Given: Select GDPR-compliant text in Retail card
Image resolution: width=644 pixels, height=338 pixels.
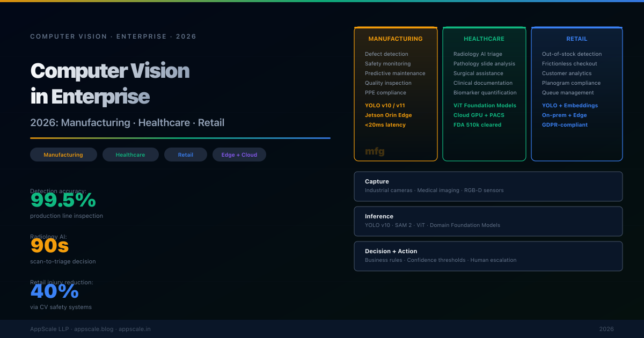Looking at the screenshot, I should 565,125.
